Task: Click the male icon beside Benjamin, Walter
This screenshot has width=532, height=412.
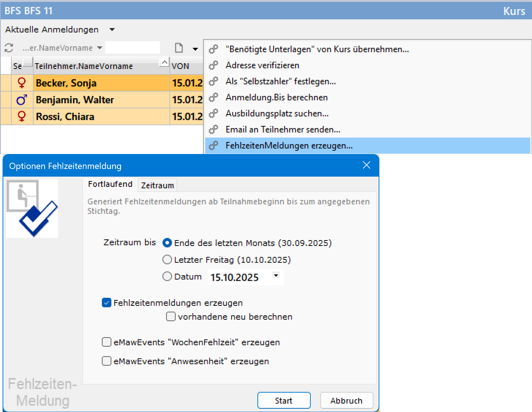Action: click(x=22, y=100)
